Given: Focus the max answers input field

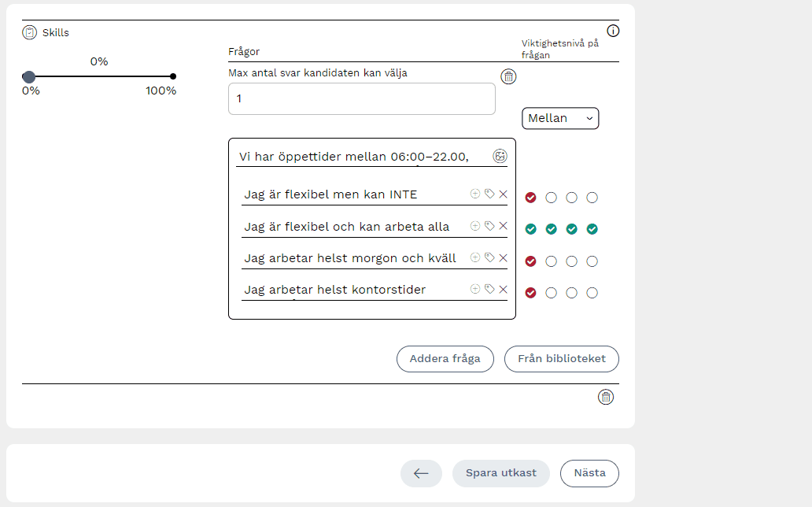Looking at the screenshot, I should (362, 99).
